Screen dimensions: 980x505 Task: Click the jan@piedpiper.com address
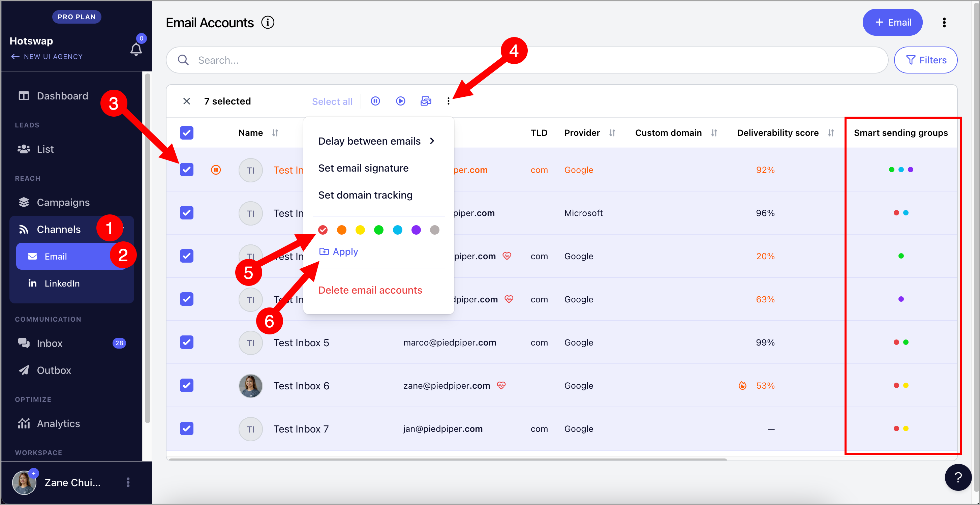tap(443, 429)
